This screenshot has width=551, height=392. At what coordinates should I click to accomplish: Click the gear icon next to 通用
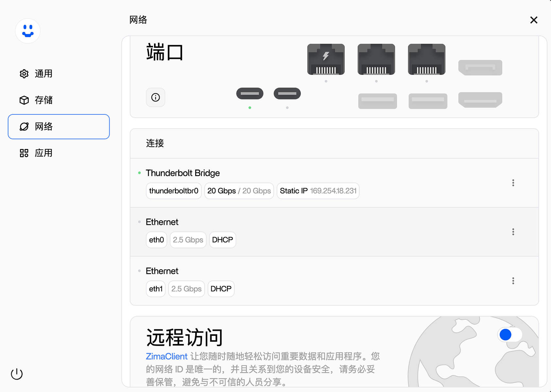pyautogui.click(x=24, y=74)
